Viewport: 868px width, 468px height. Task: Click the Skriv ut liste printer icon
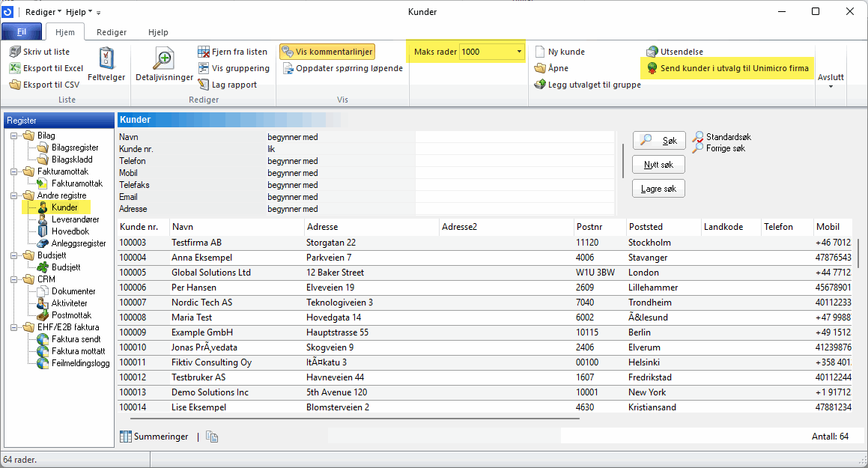tap(16, 52)
